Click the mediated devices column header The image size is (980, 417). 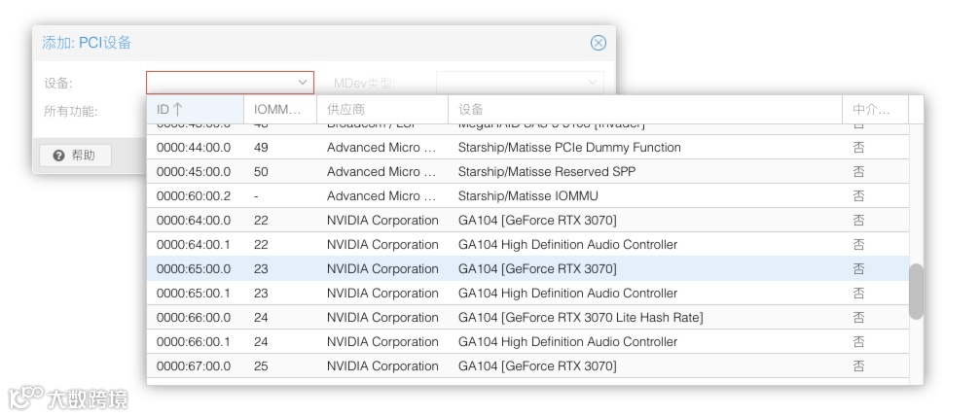click(874, 110)
